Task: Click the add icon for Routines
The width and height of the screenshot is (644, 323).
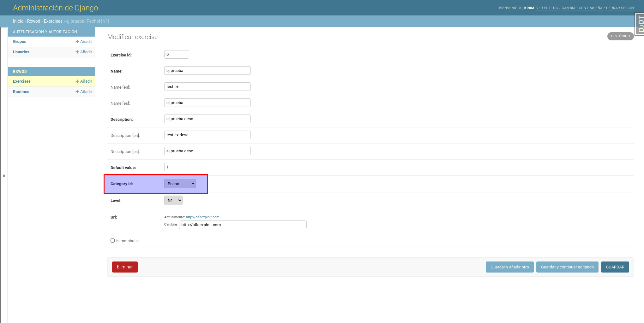Action: pyautogui.click(x=77, y=92)
